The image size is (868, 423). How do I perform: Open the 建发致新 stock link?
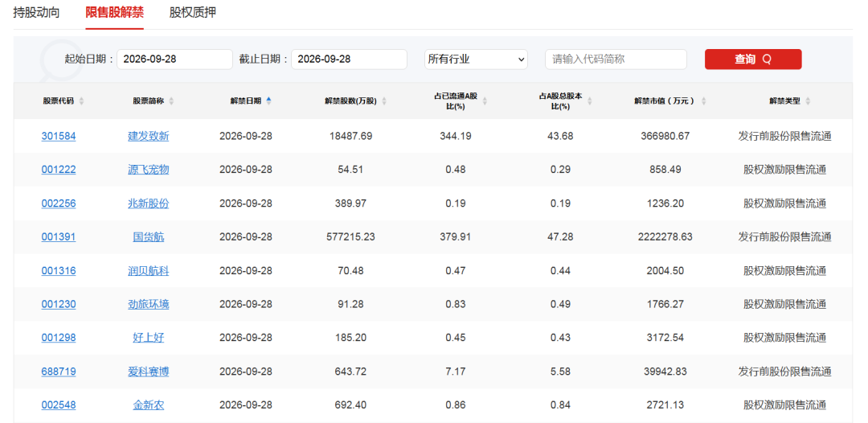coord(149,136)
